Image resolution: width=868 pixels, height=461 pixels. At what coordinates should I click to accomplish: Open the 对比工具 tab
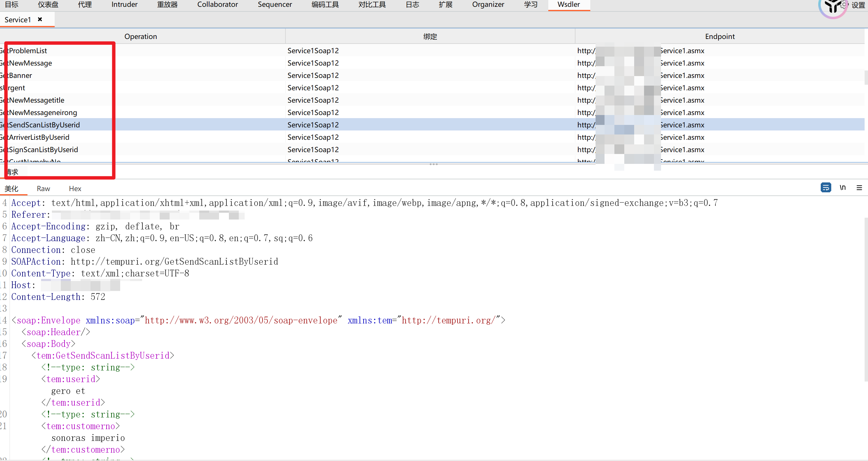click(x=372, y=4)
